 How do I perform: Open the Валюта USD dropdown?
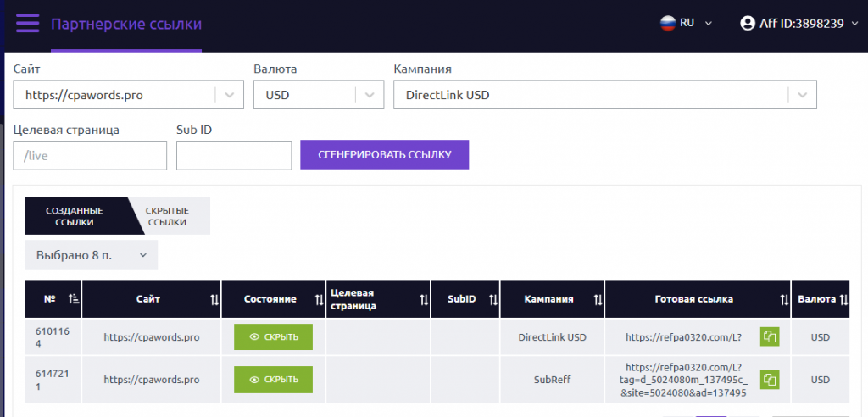[370, 95]
